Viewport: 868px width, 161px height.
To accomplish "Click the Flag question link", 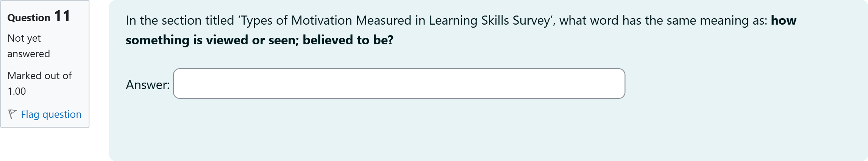I will tap(51, 114).
